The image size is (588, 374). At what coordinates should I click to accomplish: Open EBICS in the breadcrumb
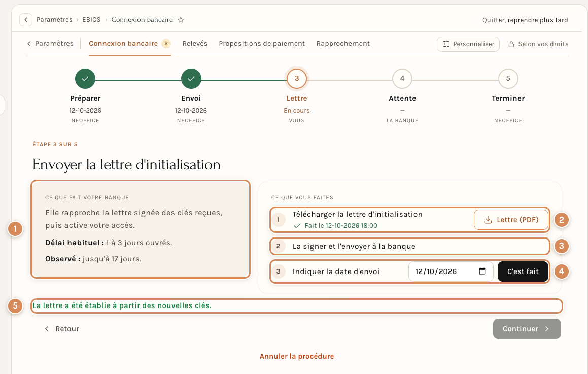[91, 20]
